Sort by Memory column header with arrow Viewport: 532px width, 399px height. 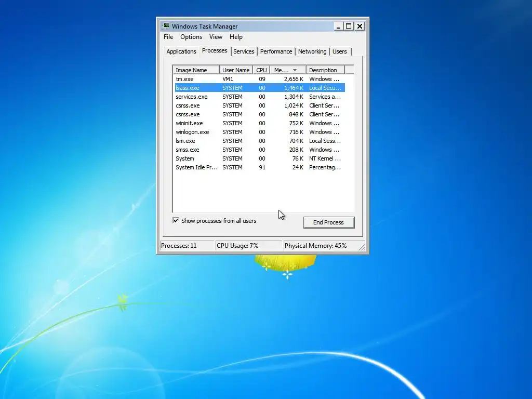click(x=288, y=70)
